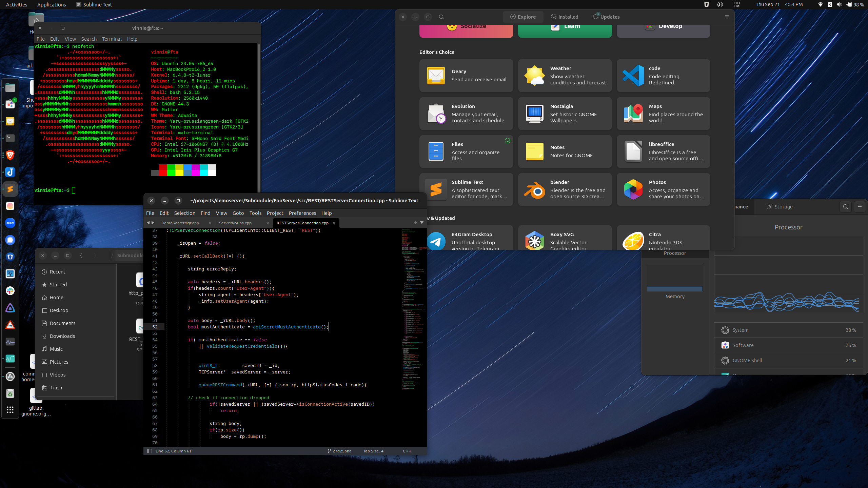Switch to Updates tab in Software
868x488 pixels.
[x=606, y=17]
